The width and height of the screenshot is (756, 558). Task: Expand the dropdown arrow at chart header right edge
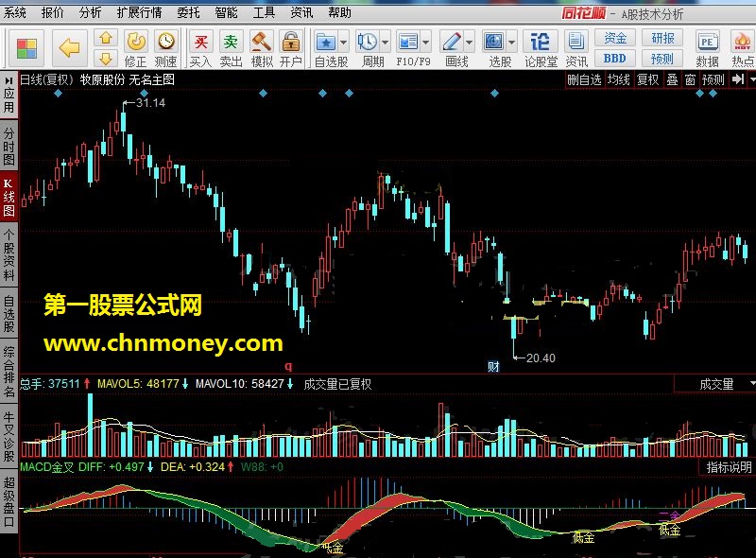pyautogui.click(x=752, y=79)
